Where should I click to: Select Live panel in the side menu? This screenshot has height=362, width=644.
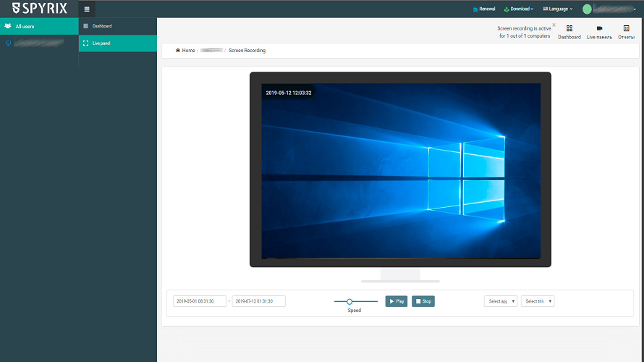point(101,43)
